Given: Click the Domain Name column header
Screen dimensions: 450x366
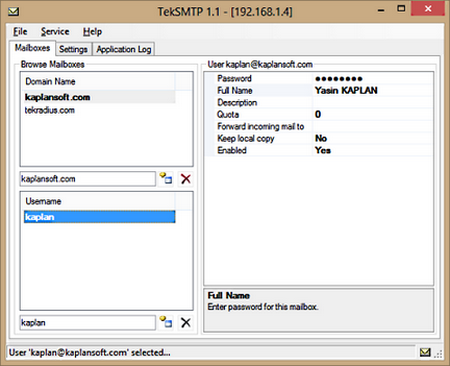Looking at the screenshot, I should pyautogui.click(x=99, y=81).
